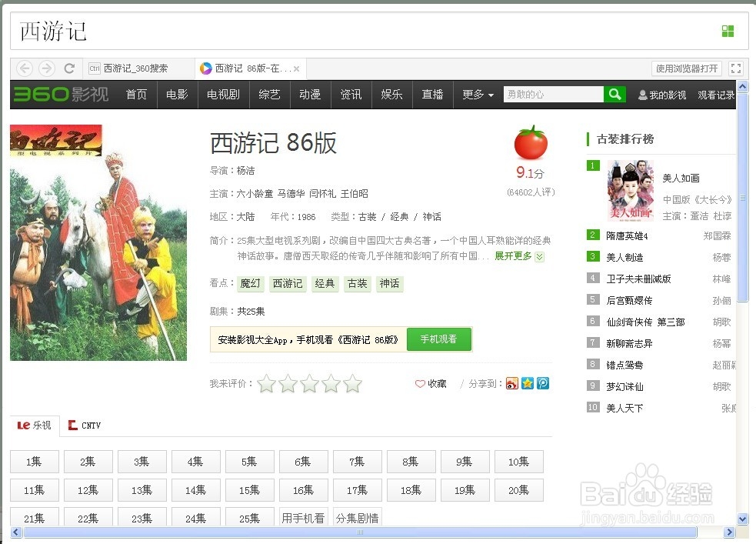Click the 西游记 tag under 看点
This screenshot has height=544, width=756.
[x=288, y=284]
